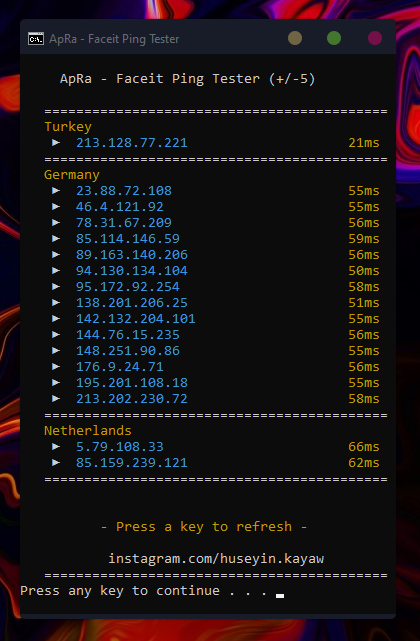Click the arrow before 94.130.134.104

(56, 270)
